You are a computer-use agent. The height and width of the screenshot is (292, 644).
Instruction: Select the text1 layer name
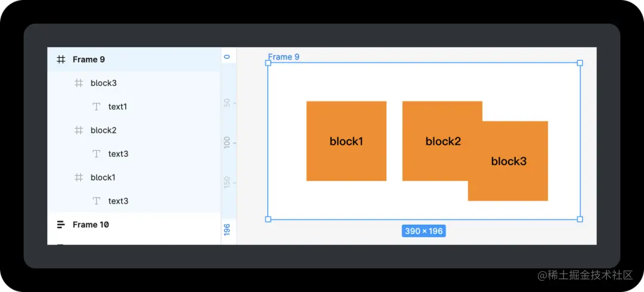[x=117, y=107]
